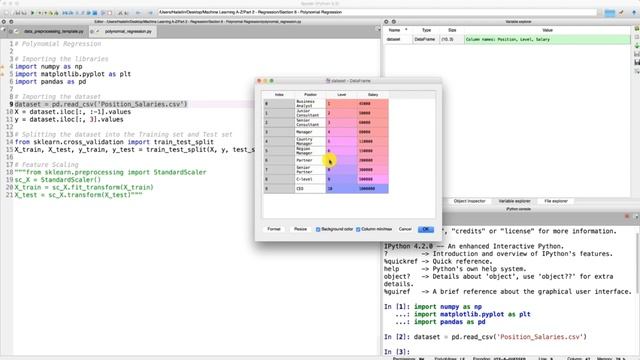
Task: Sort variables by the Name column header
Action: [397, 30]
